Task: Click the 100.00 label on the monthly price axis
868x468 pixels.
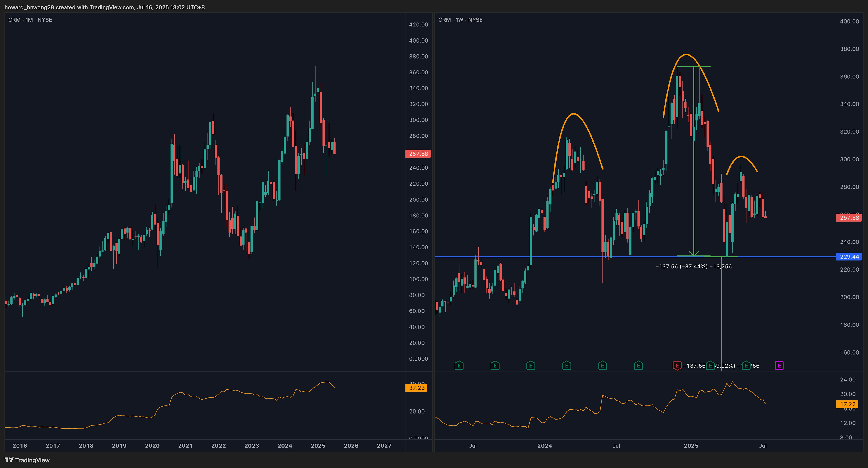Action: 418,279
